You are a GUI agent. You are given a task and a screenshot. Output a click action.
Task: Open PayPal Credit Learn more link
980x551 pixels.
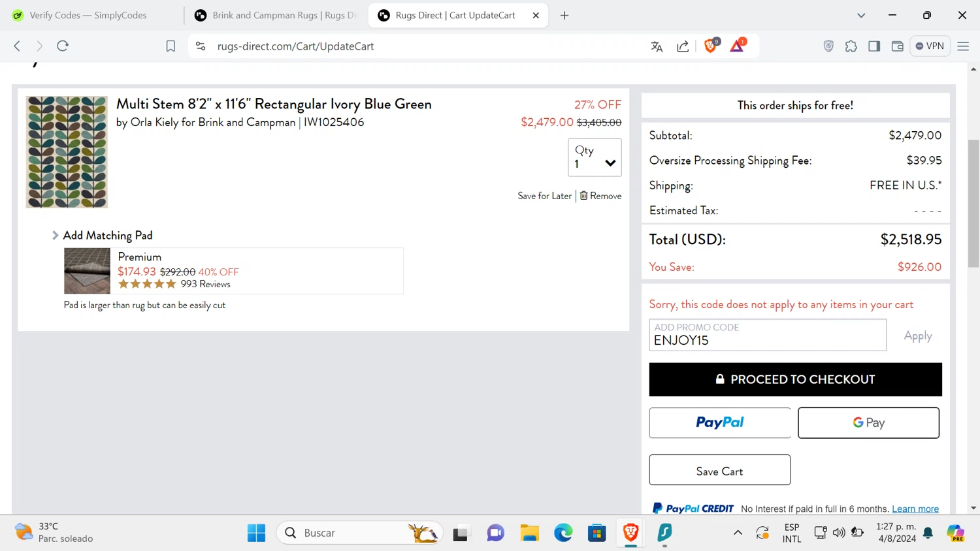pos(915,509)
